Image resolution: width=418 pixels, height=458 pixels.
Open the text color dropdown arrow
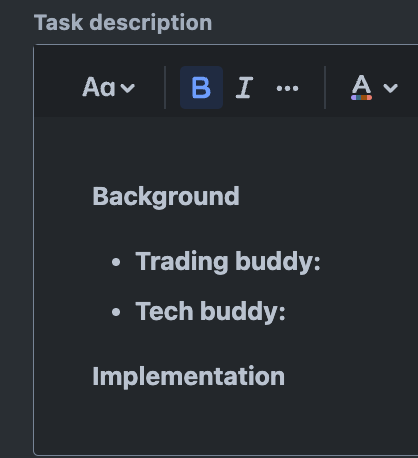click(390, 88)
